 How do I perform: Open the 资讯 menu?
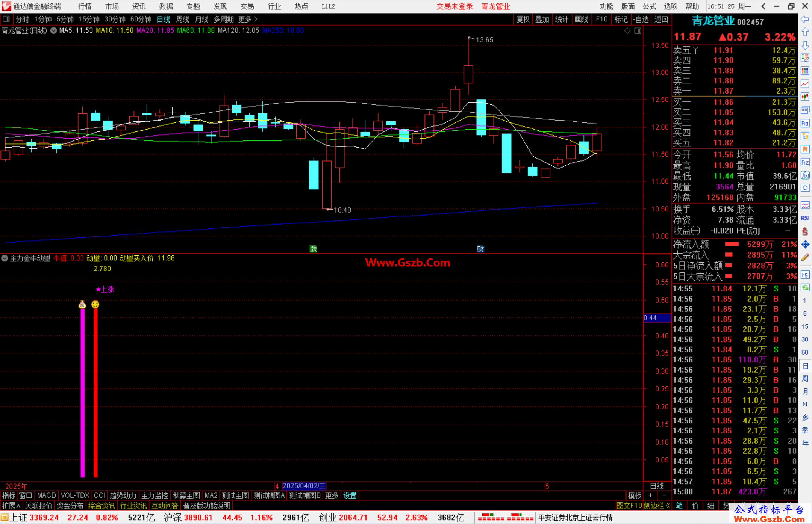139,6
